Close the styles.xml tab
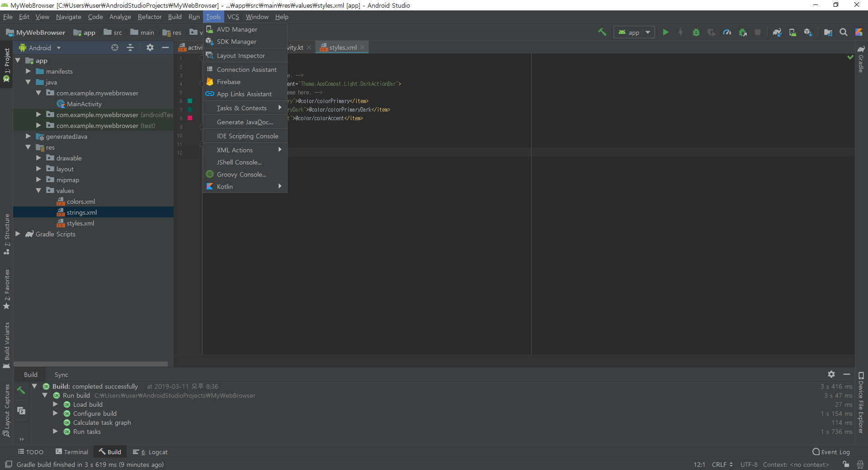 click(x=362, y=47)
